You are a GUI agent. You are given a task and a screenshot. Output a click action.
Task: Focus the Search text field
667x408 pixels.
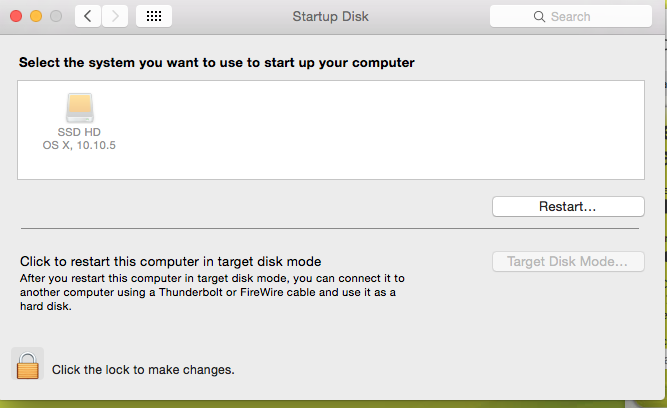[x=570, y=16]
